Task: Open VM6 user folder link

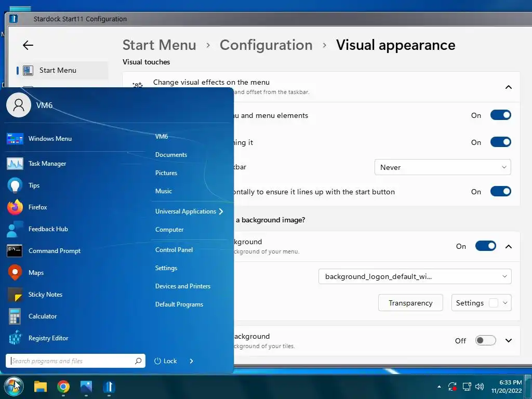Action: 162,137
